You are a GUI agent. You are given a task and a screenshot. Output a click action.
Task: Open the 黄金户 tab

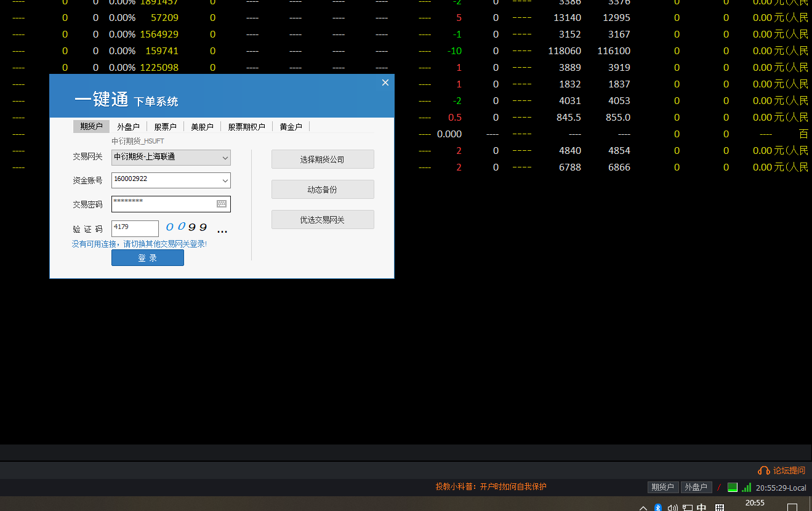(x=291, y=127)
